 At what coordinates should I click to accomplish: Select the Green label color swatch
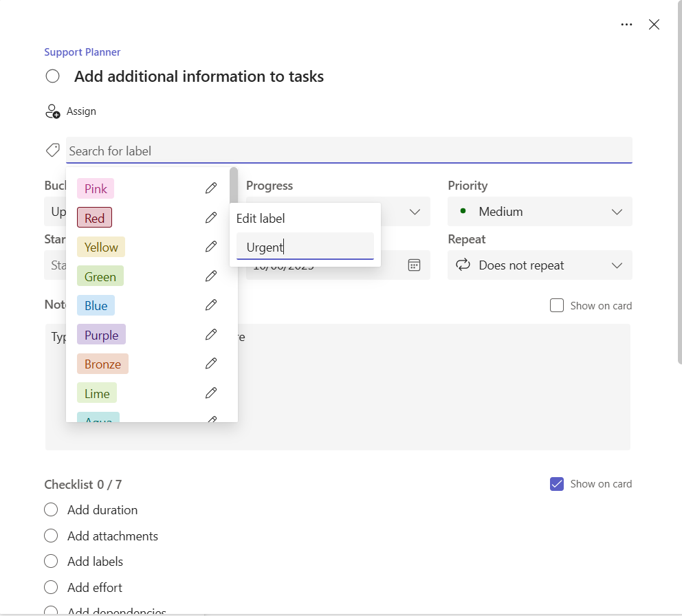[100, 276]
